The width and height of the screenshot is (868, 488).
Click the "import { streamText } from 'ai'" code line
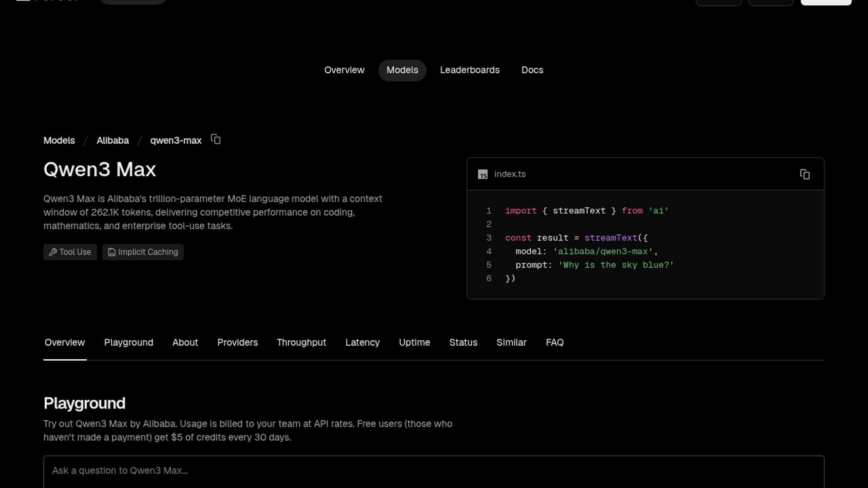pos(587,211)
